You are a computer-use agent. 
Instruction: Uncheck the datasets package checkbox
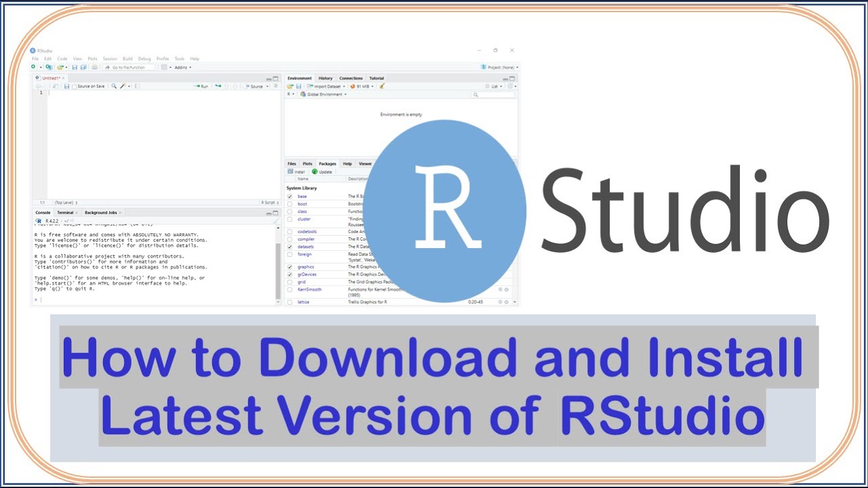pos(290,247)
